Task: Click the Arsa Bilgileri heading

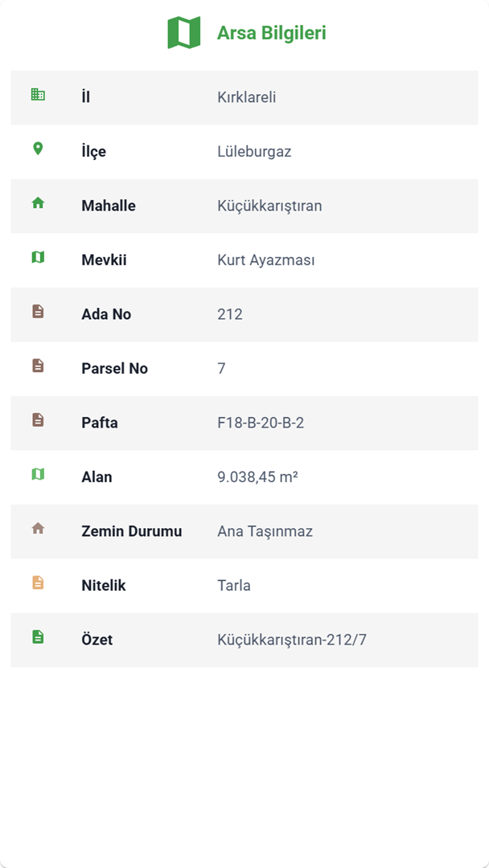Action: pyautogui.click(x=271, y=33)
